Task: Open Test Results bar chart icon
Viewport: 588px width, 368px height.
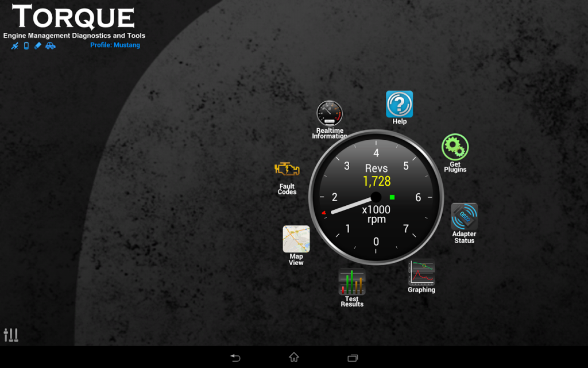Action: 352,282
